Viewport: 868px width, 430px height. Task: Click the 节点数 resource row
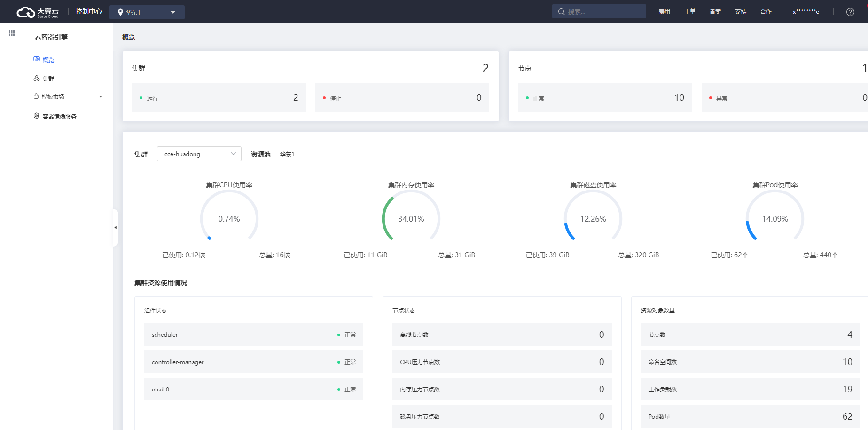click(751, 334)
